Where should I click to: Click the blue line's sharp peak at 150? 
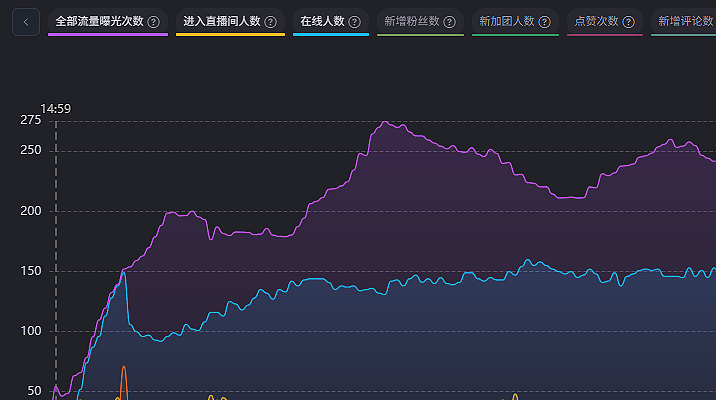(124, 271)
